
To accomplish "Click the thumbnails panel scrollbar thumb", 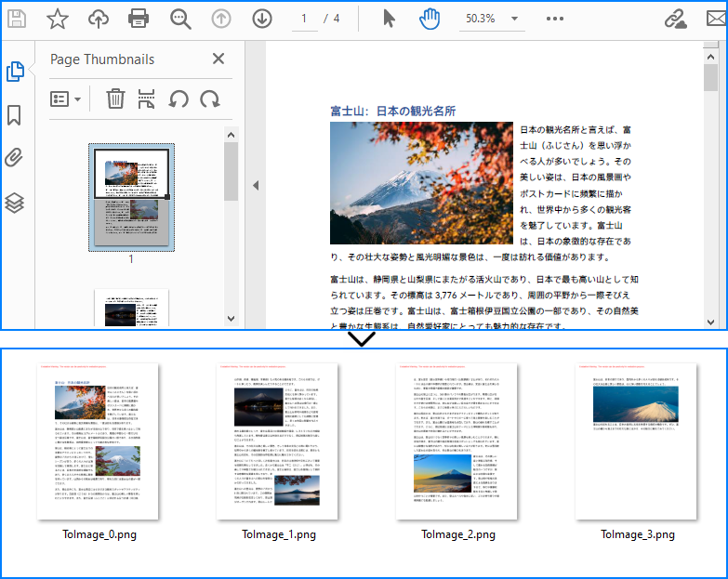I will pos(232,172).
